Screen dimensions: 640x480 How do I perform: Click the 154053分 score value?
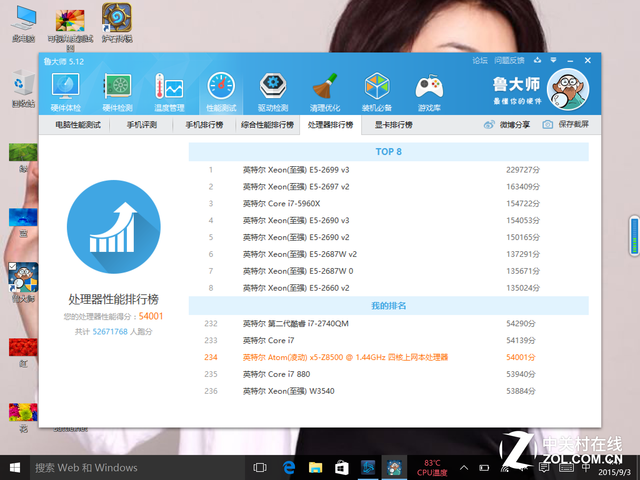pos(523,220)
